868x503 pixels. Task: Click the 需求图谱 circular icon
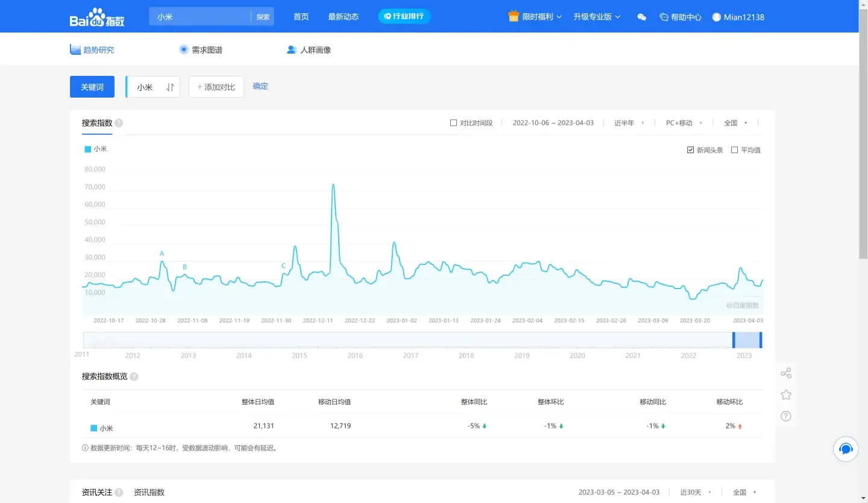click(184, 49)
